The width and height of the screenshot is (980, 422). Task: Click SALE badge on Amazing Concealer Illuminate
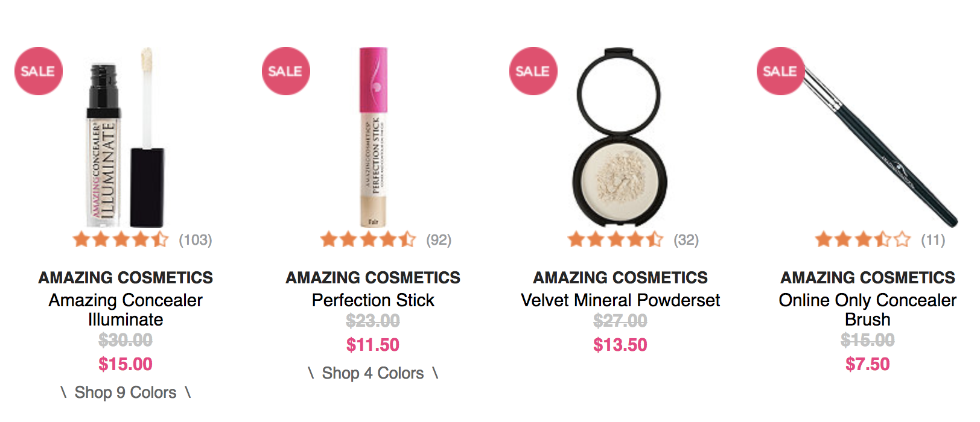click(39, 71)
